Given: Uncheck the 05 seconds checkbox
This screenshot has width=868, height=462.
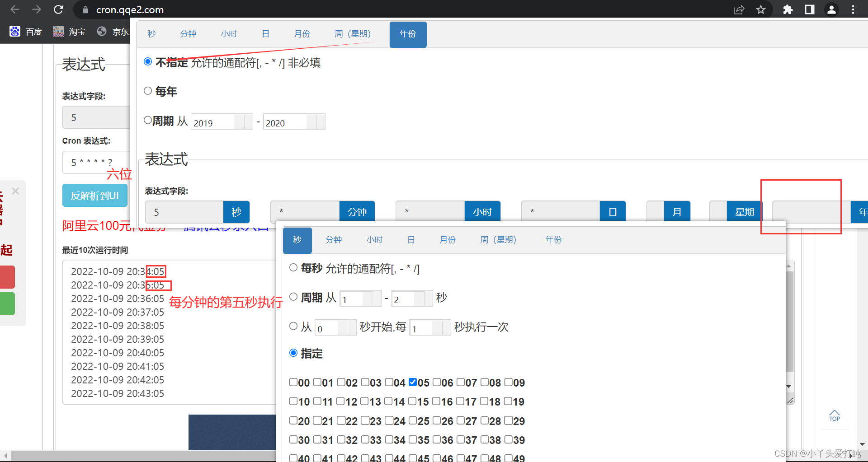Looking at the screenshot, I should [x=413, y=382].
